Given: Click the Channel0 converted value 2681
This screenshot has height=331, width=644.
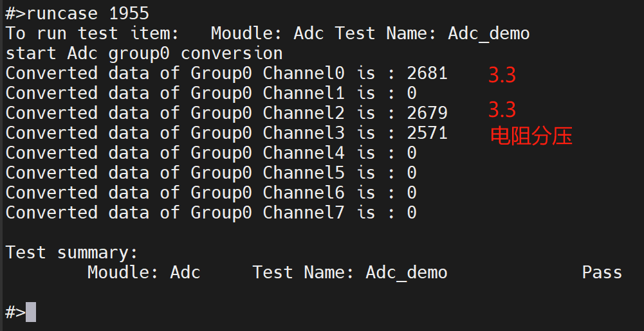Looking at the screenshot, I should click(427, 73).
